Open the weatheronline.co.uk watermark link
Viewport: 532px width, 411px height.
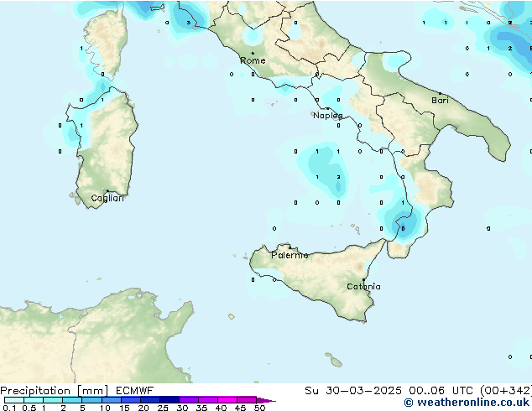(472, 403)
